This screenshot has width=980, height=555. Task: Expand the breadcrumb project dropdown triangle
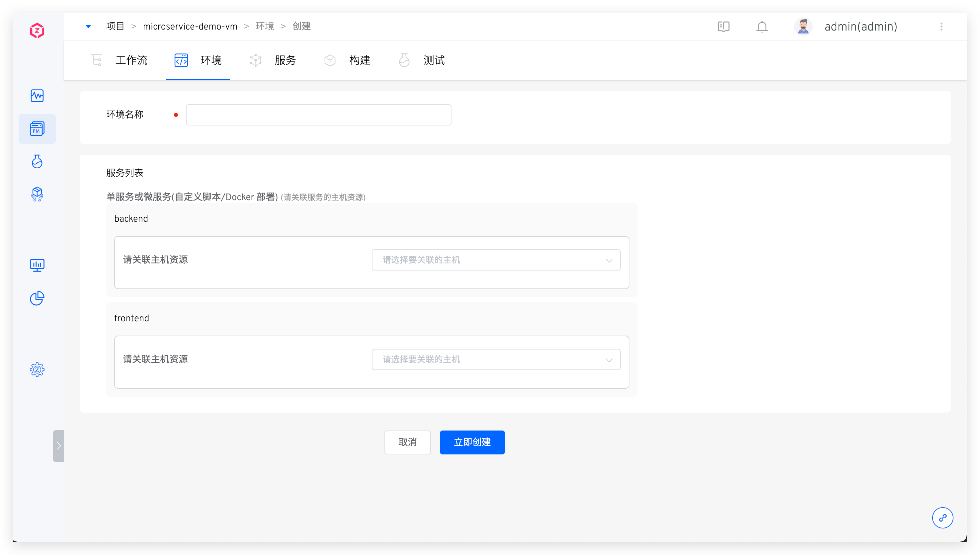tap(88, 26)
